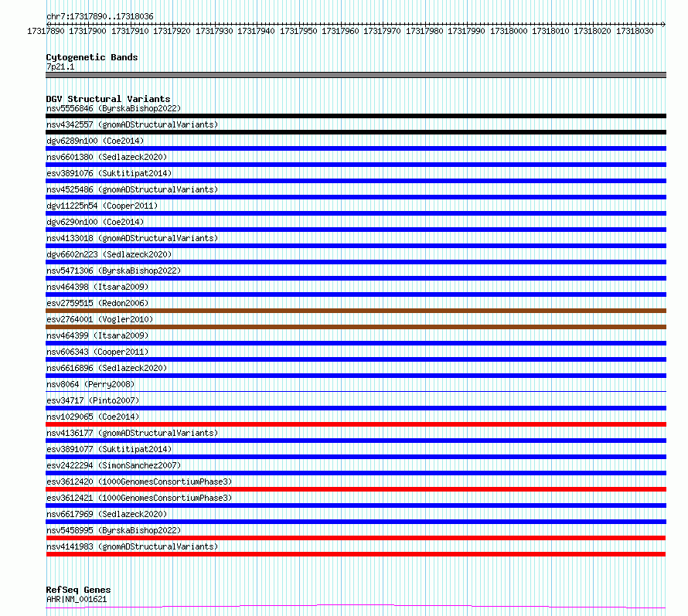This screenshot has height=616, width=688.
Task: Click the gray 7p21.1 cytogenetic band bar
Action: click(356, 75)
